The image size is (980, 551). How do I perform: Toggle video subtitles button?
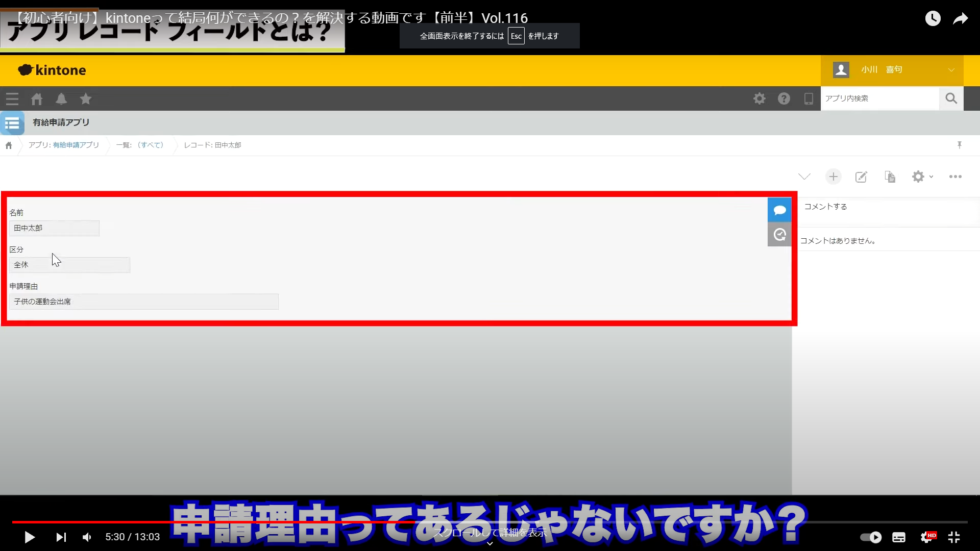(899, 537)
